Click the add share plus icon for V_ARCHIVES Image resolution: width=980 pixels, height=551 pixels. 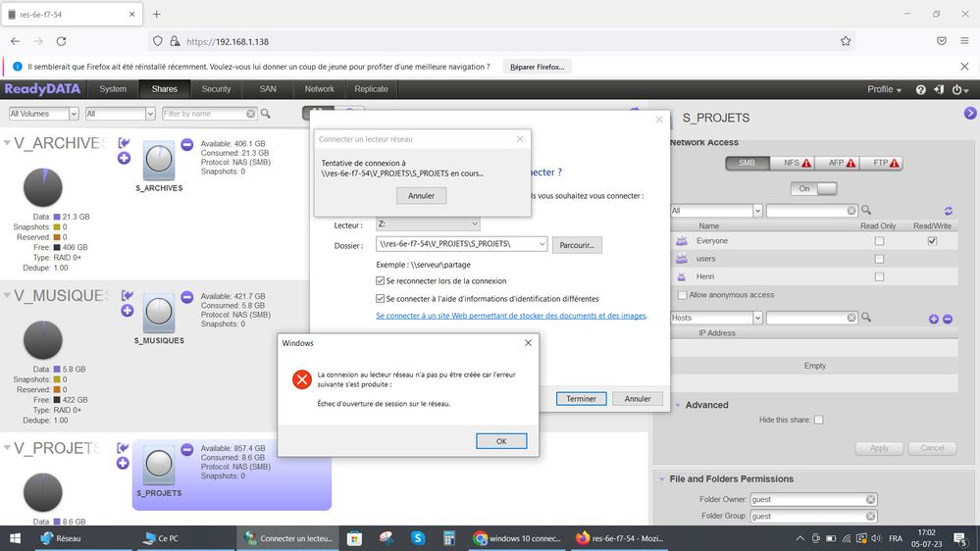[x=124, y=158]
